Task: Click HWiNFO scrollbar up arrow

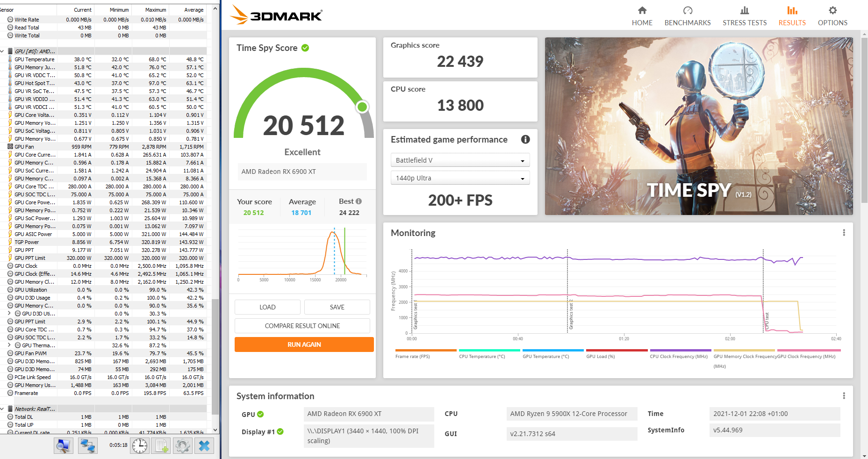Action: coord(215,8)
